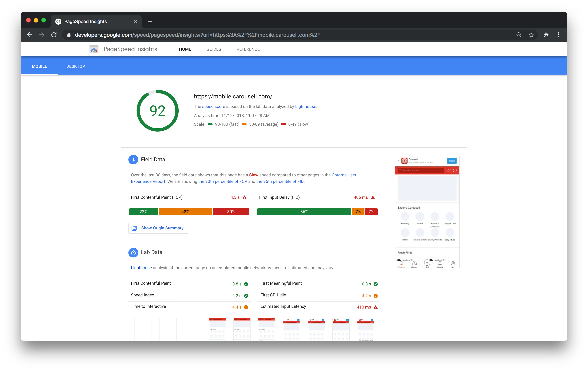Click the 410 ms latency value

click(x=364, y=307)
